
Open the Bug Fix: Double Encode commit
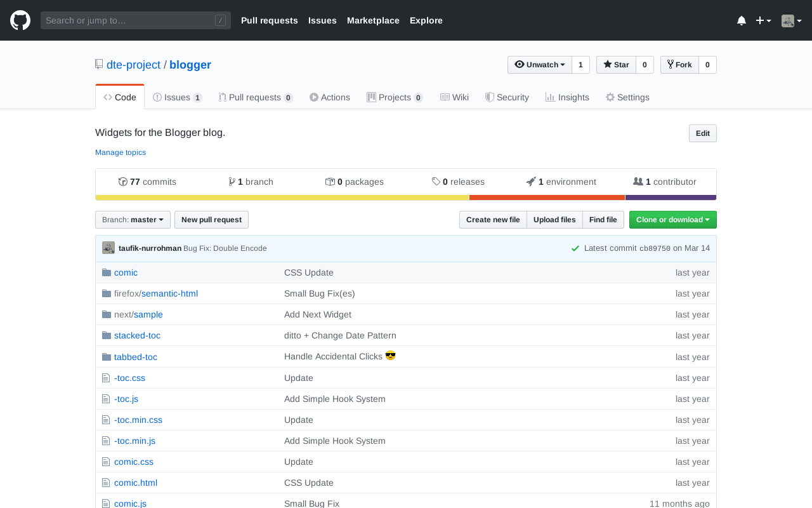tap(225, 248)
